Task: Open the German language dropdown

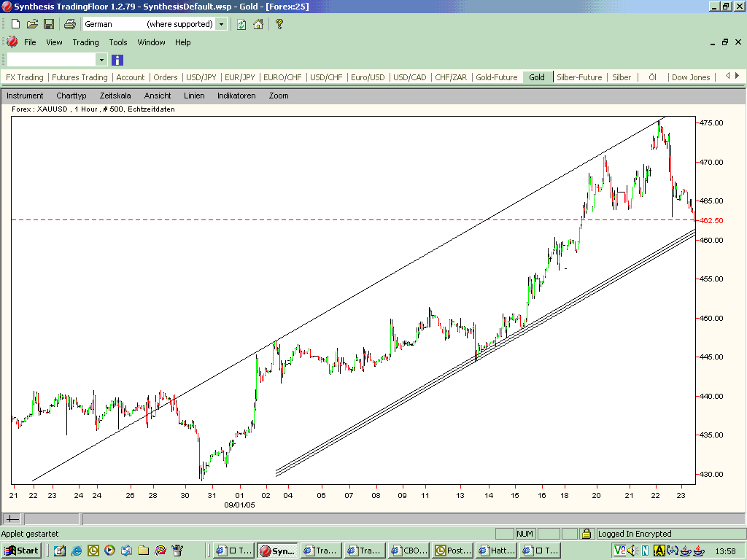Action: coord(220,23)
